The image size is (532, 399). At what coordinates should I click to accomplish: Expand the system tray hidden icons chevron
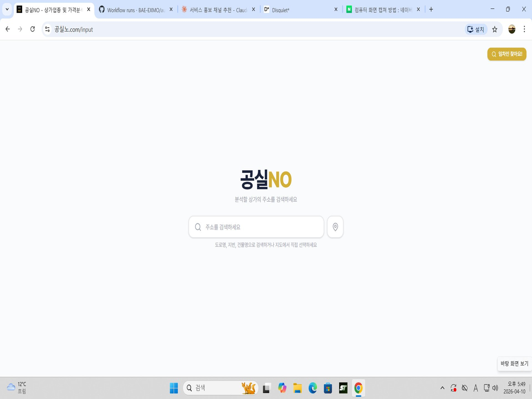(x=442, y=388)
